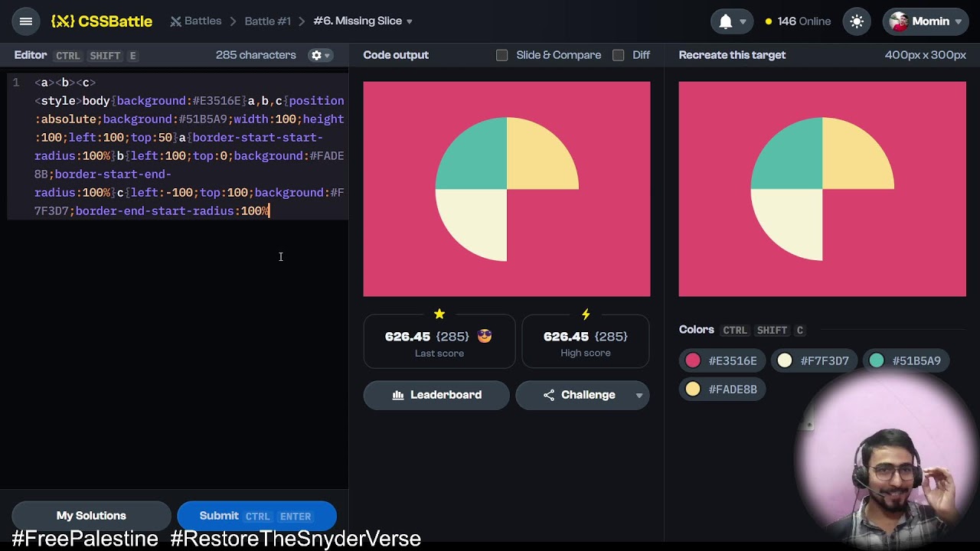This screenshot has height=551, width=980.
Task: Click the target image
Action: point(822,189)
